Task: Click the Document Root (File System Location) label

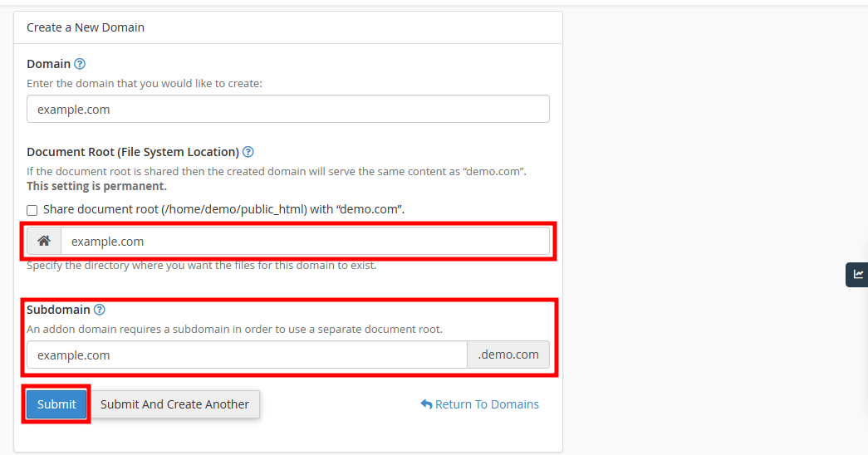Action: pyautogui.click(x=133, y=152)
